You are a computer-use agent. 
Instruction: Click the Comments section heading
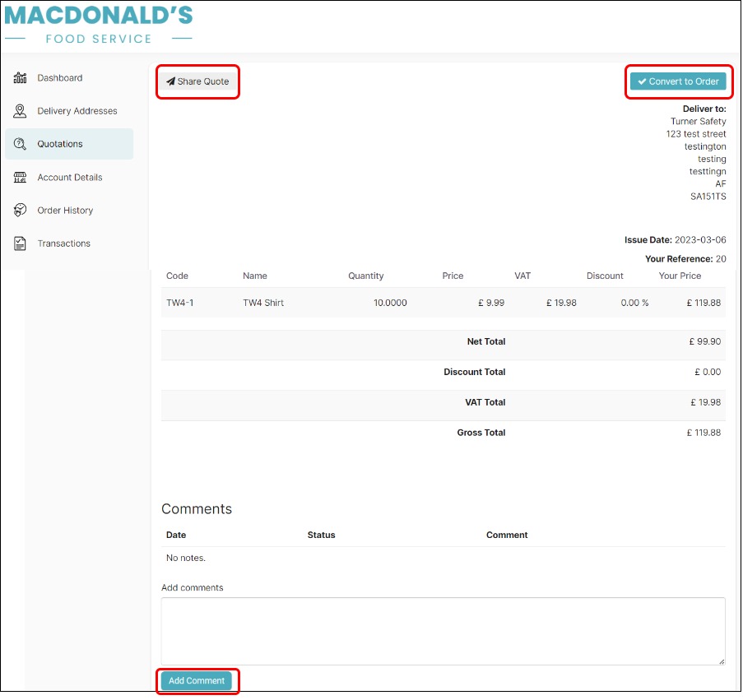[x=197, y=508]
